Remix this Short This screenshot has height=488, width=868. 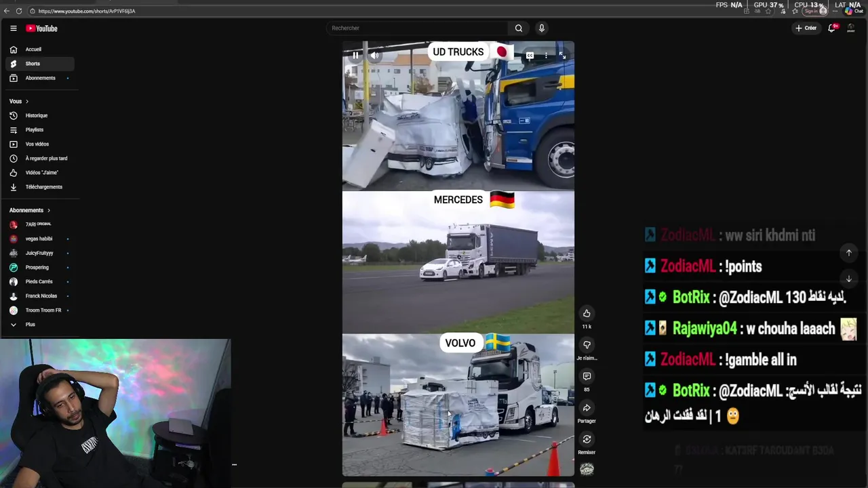[x=587, y=439]
